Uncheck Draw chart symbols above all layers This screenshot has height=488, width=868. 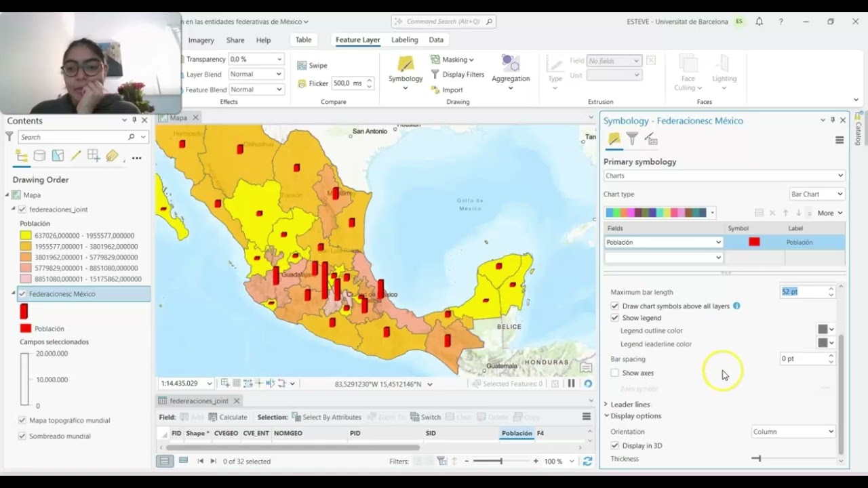[615, 306]
